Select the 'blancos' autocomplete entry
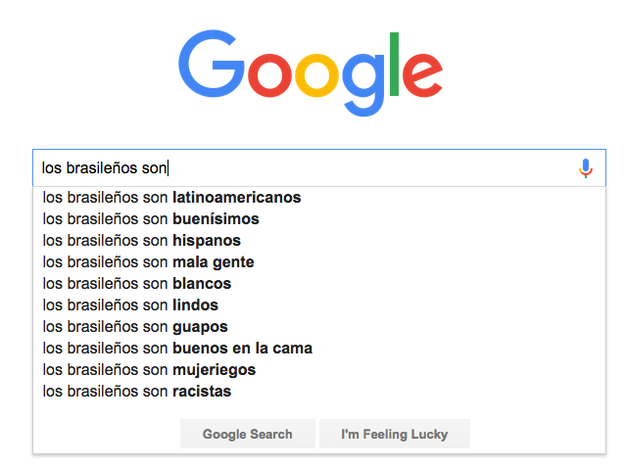Screen dimensions: 625x468 coord(319,284)
